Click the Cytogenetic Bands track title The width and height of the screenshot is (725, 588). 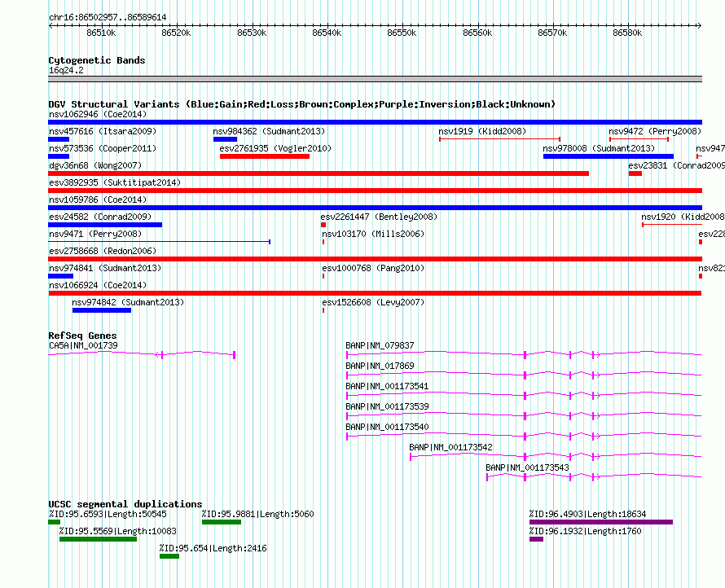click(97, 60)
